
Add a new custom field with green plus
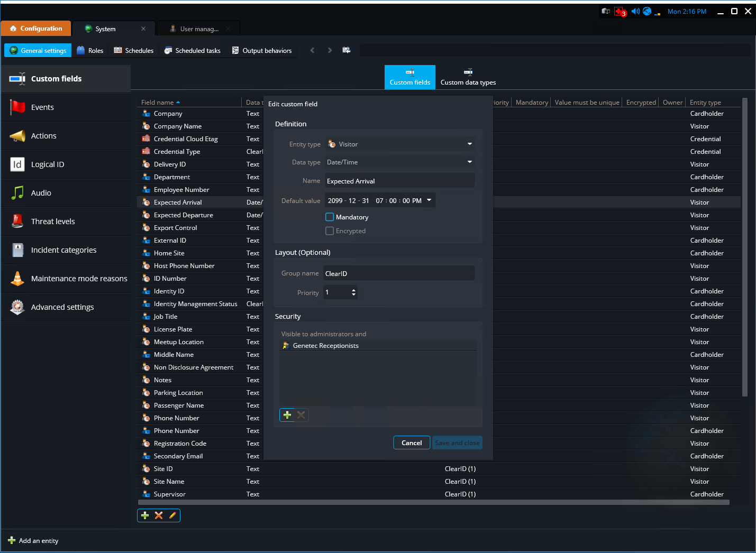coord(145,515)
